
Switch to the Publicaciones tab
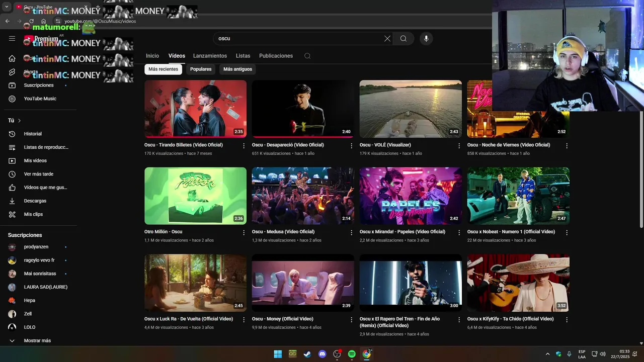coord(276,56)
